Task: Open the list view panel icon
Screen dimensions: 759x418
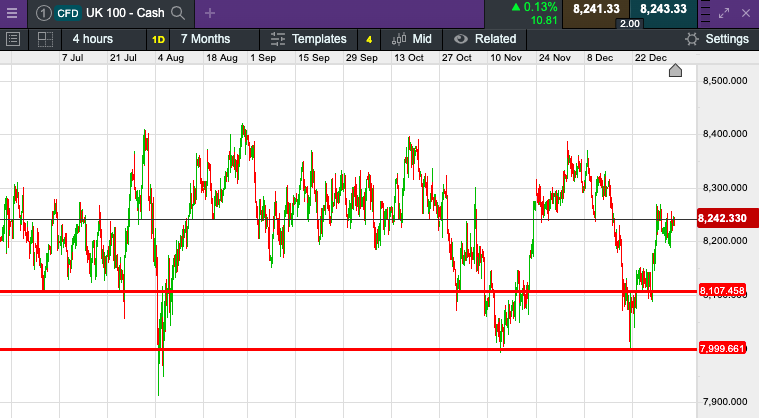Action: point(13,39)
